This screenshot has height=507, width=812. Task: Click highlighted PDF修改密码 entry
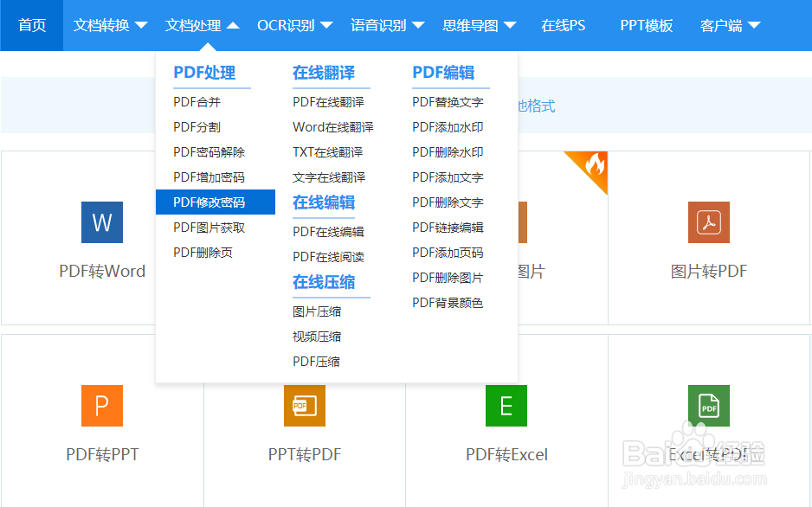tap(216, 202)
